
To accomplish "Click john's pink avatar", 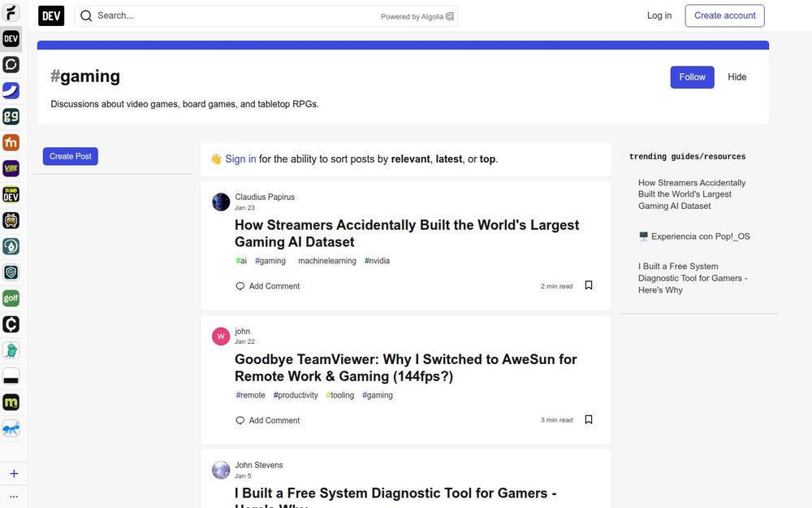I will (x=221, y=336).
